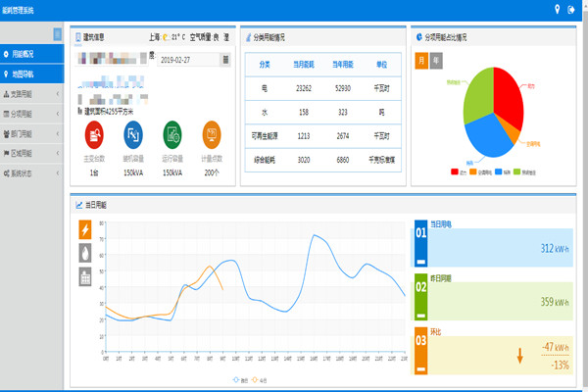Image resolution: width=588 pixels, height=392 pixels.
Task: Click the logout icon in top bar
Action: pyautogui.click(x=571, y=10)
